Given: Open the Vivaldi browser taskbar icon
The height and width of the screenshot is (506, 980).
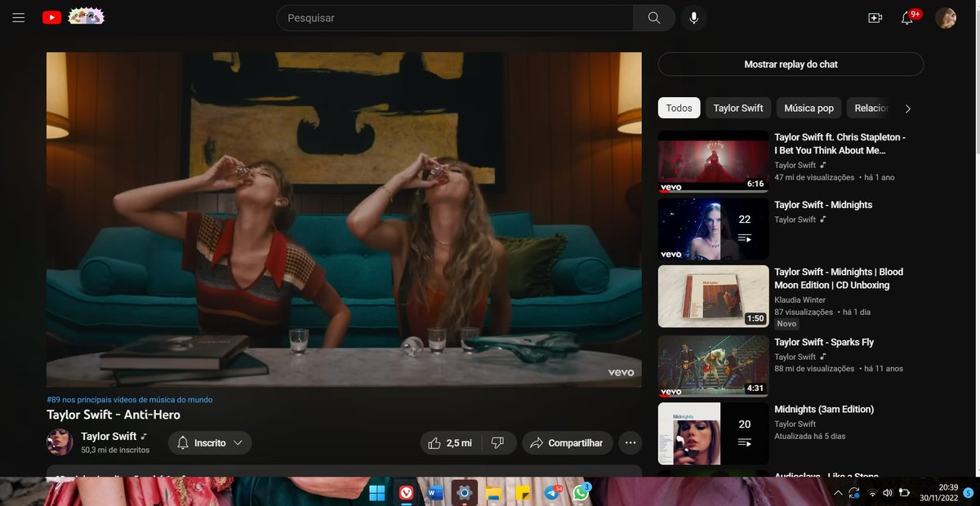Looking at the screenshot, I should point(406,493).
